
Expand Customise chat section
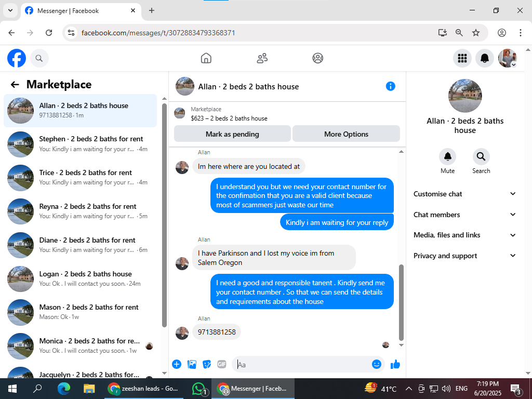pyautogui.click(x=464, y=194)
